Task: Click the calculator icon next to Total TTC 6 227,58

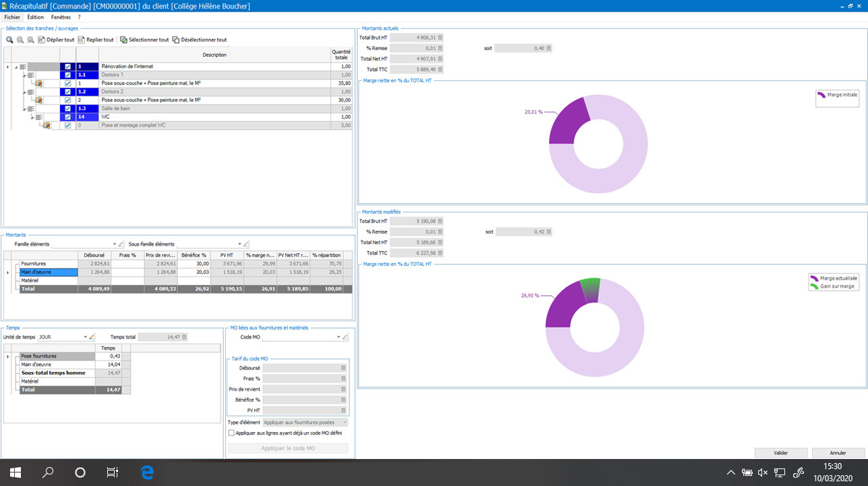Action: point(440,253)
